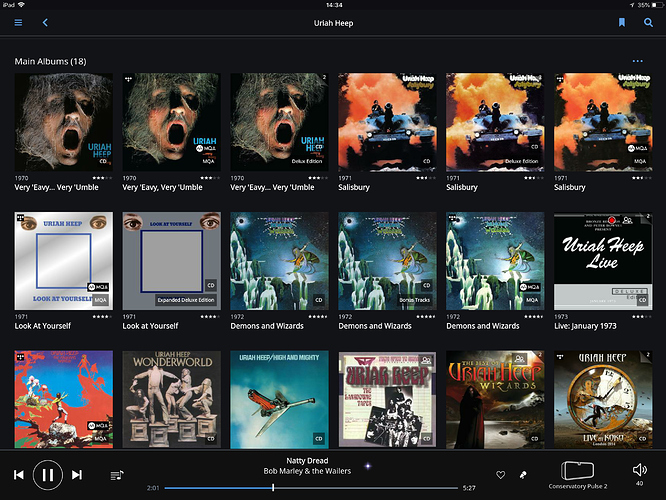Open Natty Dread now-playing title
This screenshot has height=500, width=666.
(307, 460)
